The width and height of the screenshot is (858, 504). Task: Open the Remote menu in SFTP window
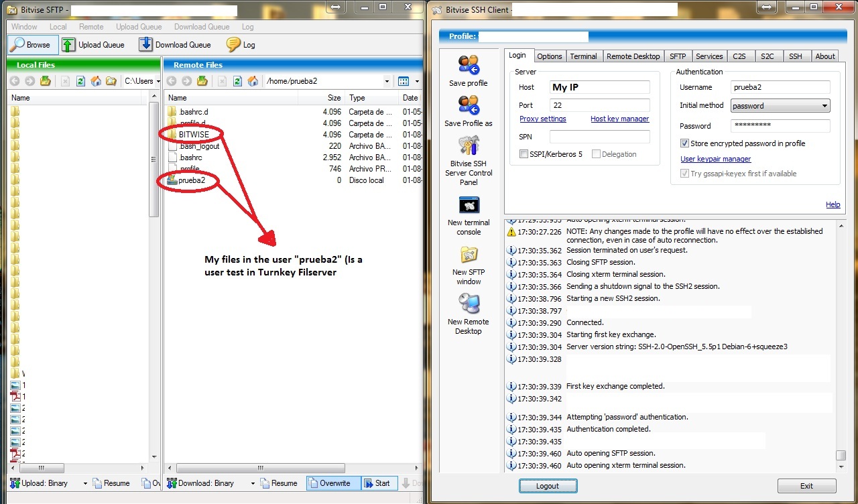tap(91, 27)
